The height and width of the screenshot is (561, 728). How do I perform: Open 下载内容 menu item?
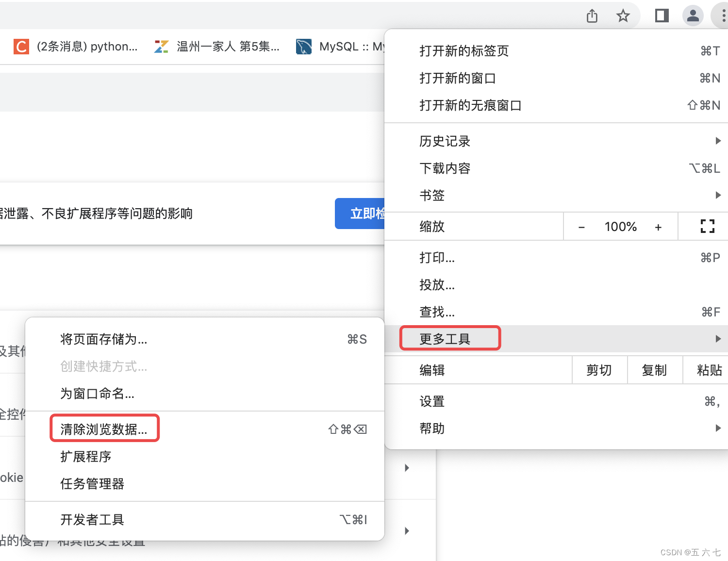click(556, 168)
